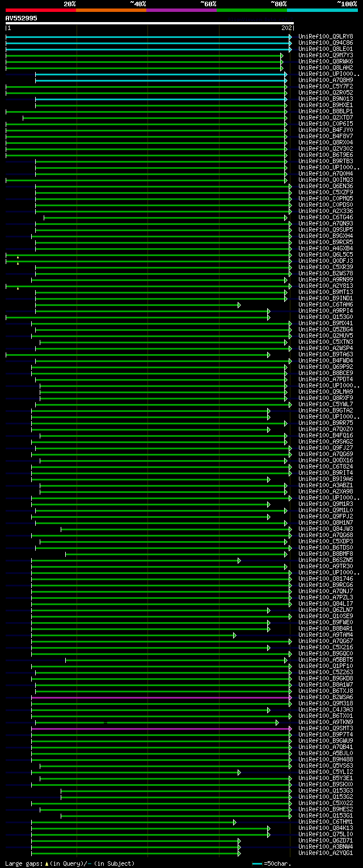Open hit UniRef100_B6T9E6
Image resolution: width=363 pixels, height=868 pixels.
click(326, 155)
